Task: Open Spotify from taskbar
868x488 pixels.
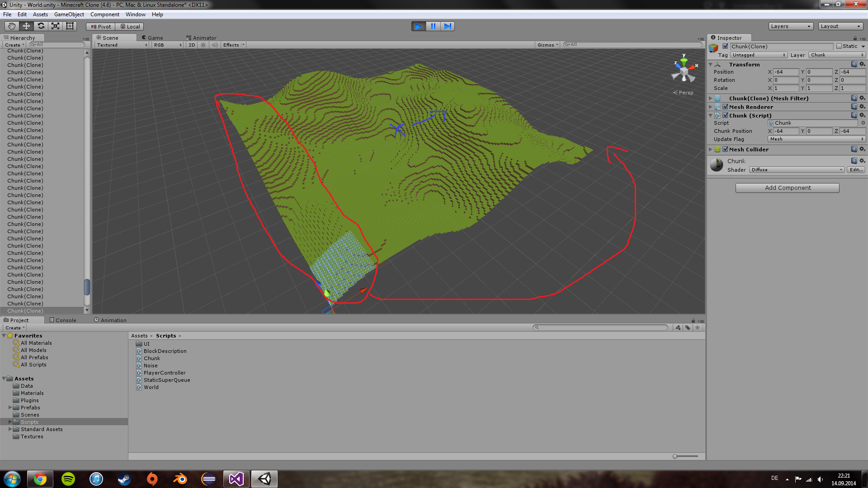Action: coord(68,479)
